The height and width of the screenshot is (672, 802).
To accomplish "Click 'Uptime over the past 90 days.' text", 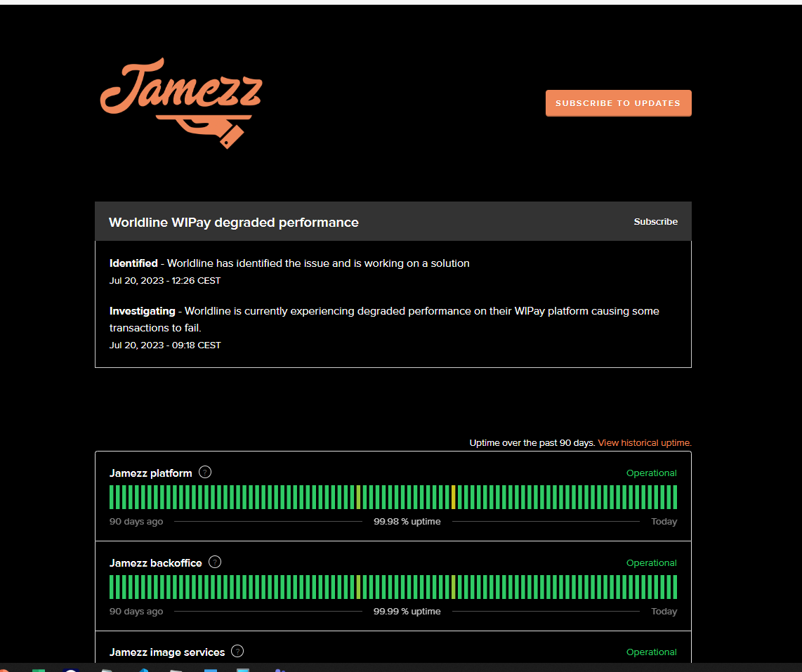I will [x=532, y=443].
